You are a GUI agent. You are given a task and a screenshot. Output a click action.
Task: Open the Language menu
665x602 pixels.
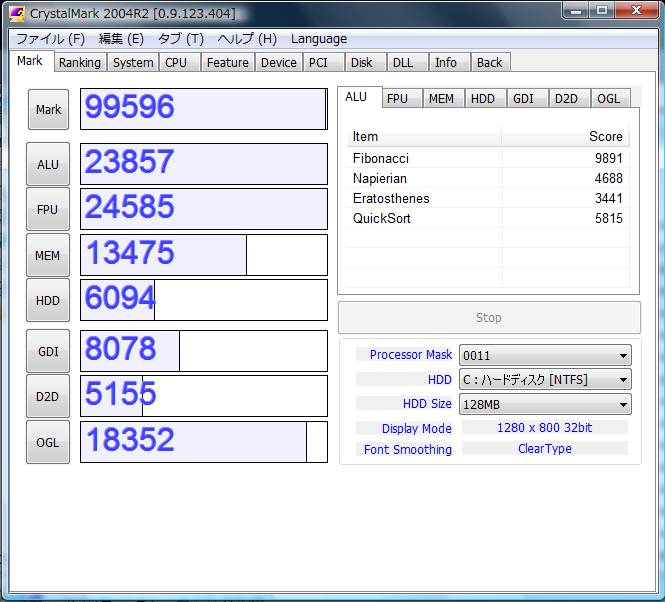[x=319, y=39]
